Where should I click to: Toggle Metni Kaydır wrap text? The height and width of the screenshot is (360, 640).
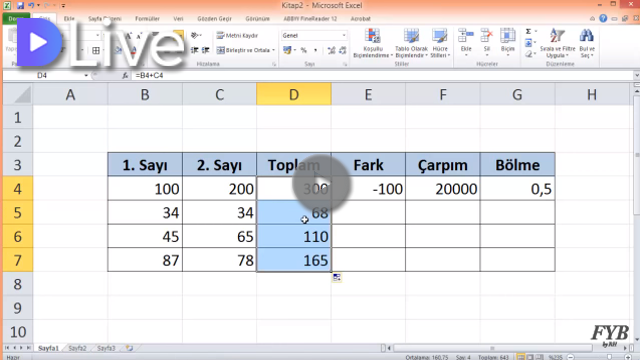pyautogui.click(x=237, y=36)
